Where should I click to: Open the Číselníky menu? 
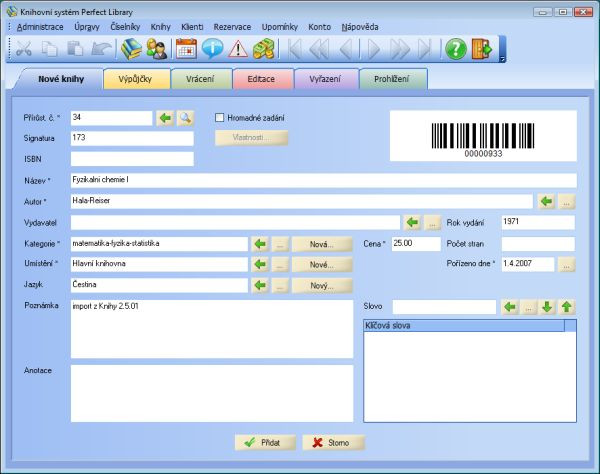pos(125,27)
